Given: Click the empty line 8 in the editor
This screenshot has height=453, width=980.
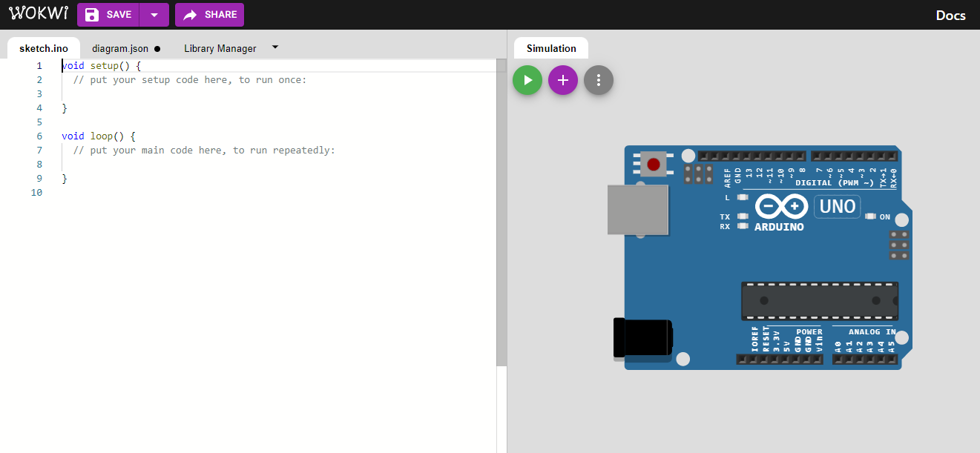Looking at the screenshot, I should pyautogui.click(x=278, y=164).
